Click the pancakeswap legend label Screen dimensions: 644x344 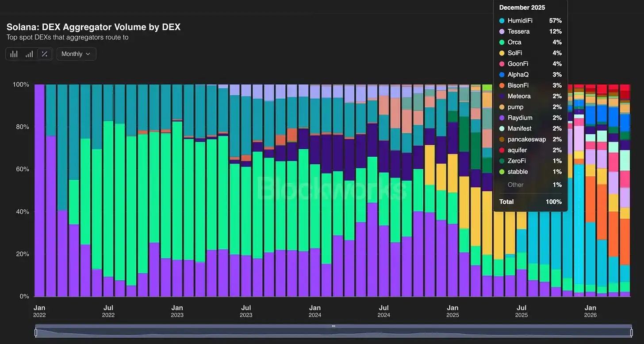coord(527,139)
